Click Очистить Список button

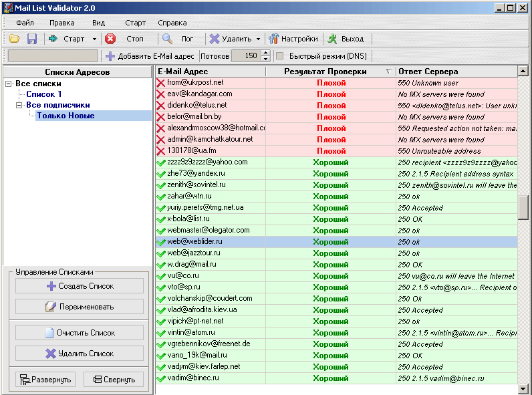(80, 333)
